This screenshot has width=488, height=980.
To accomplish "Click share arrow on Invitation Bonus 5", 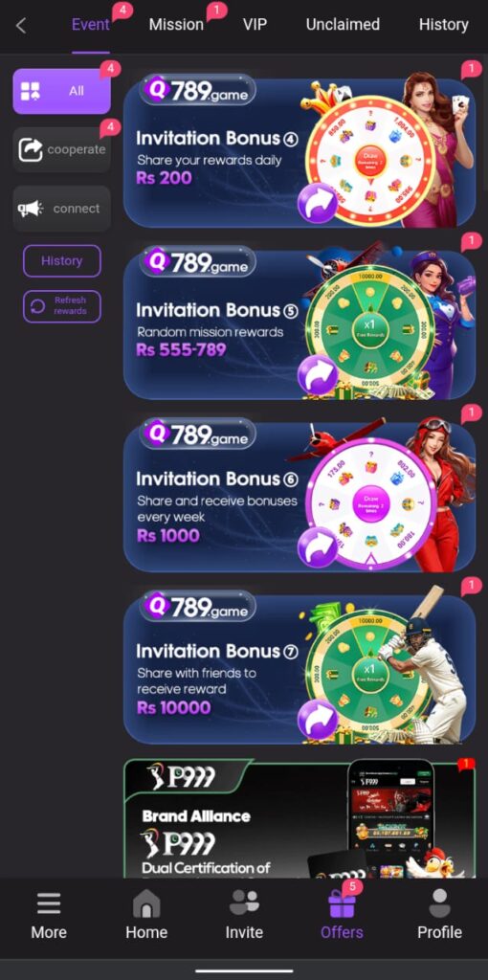I will point(318,375).
